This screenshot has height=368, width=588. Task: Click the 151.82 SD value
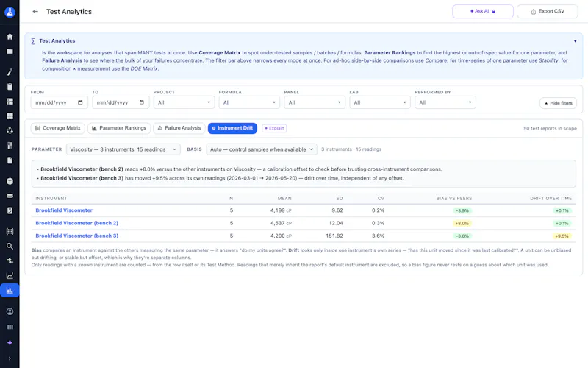point(334,236)
